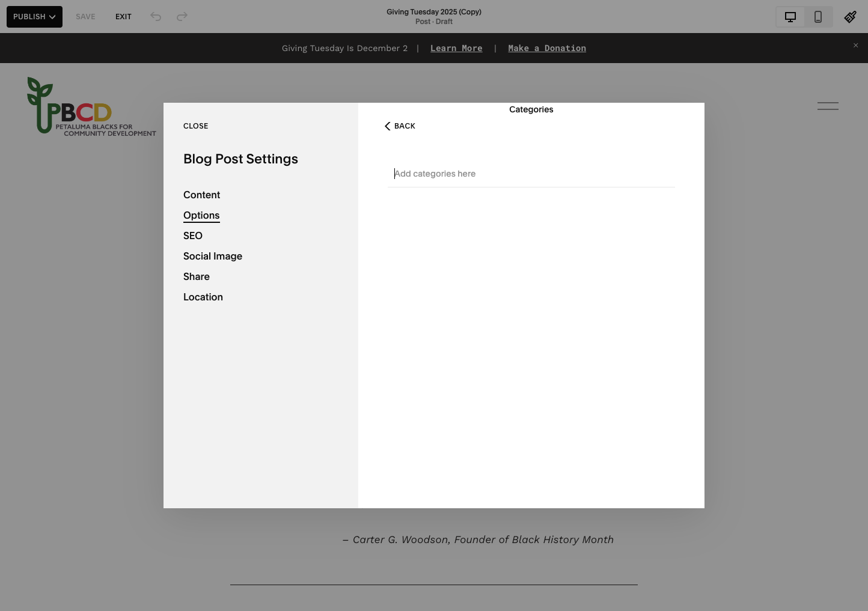Close the Blog Post Settings dialog
Viewport: 868px width, 611px height.
coord(196,126)
